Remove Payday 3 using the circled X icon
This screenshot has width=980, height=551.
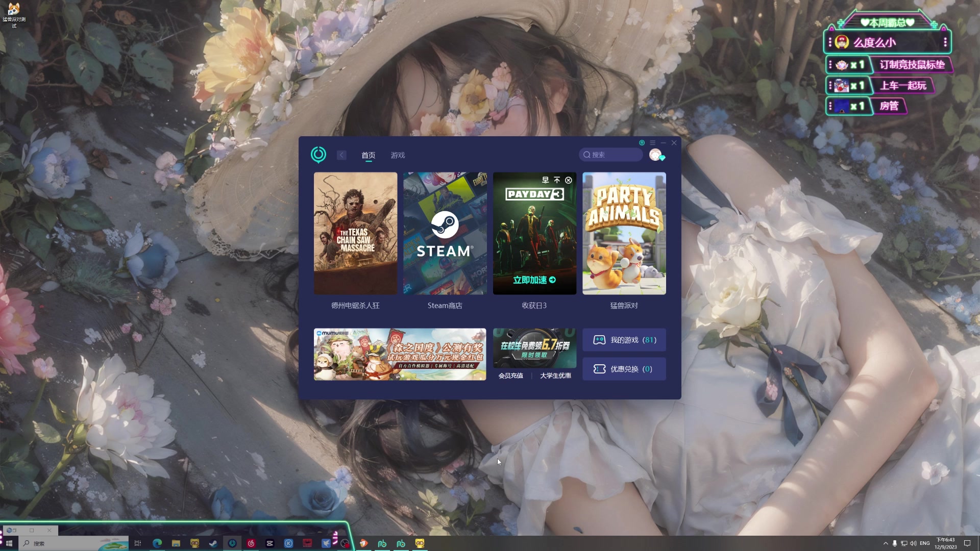pos(568,180)
